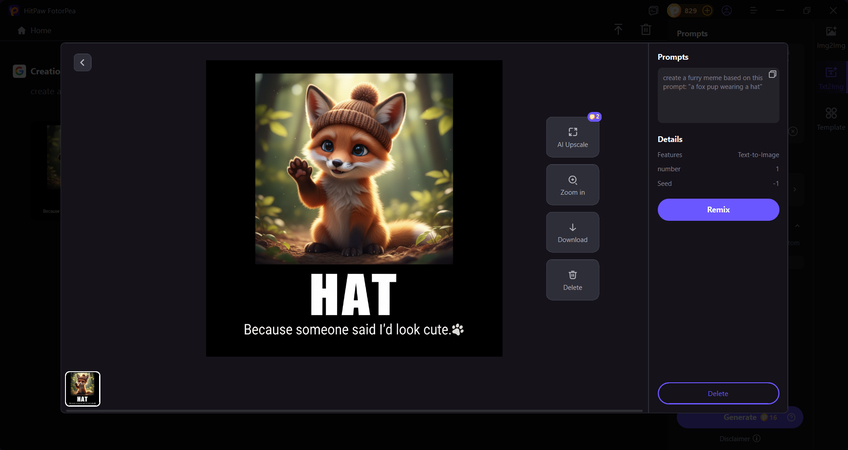
Task: Click the 'Home' label in the top bar
Action: [x=41, y=30]
